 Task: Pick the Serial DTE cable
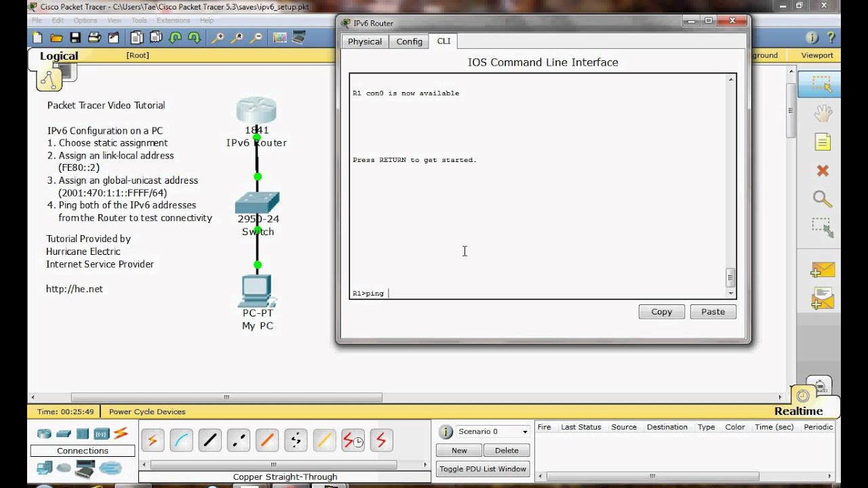[381, 441]
